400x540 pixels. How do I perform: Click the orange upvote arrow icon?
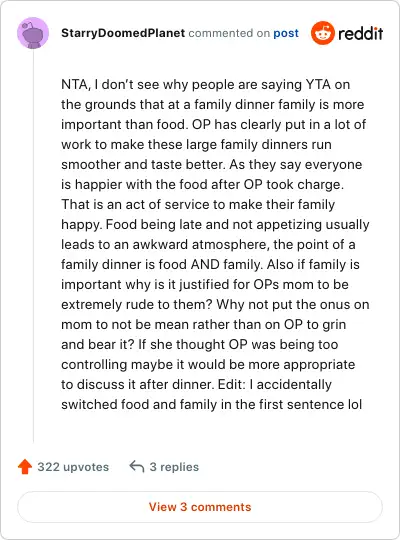coord(25,467)
